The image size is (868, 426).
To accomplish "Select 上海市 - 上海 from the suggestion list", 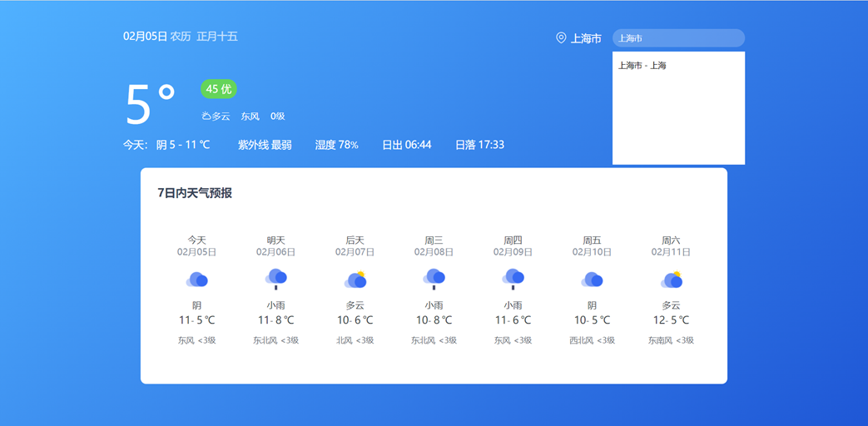I will (x=642, y=66).
